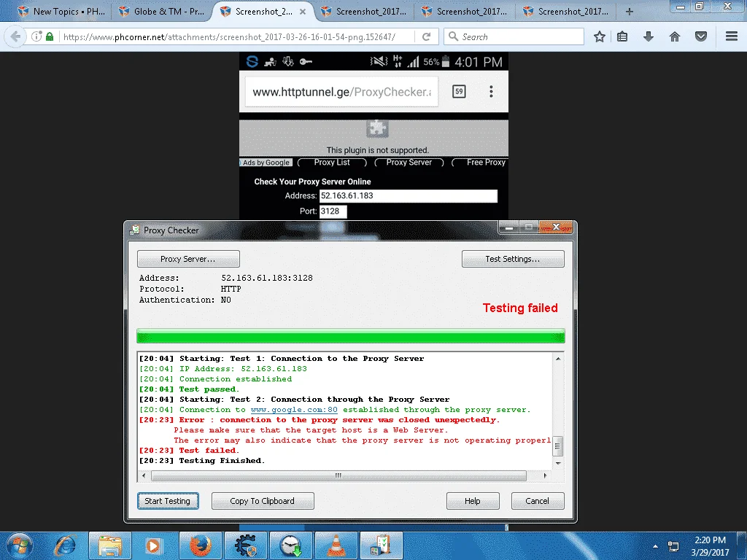Click log scroll down arrow

pyautogui.click(x=558, y=463)
